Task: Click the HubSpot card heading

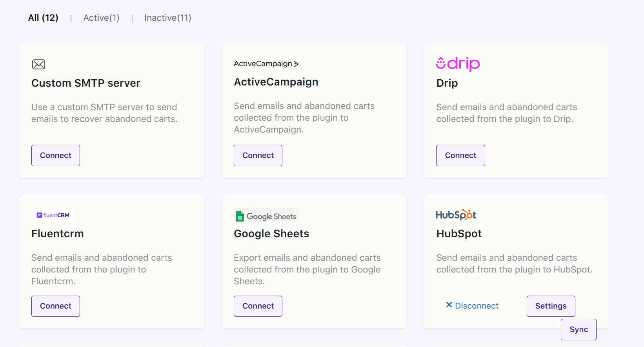Action: pyautogui.click(x=459, y=234)
